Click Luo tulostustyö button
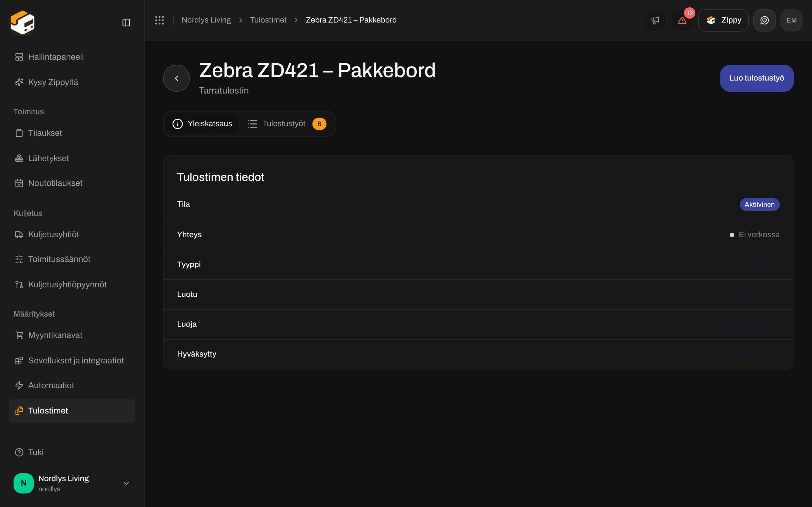Image resolution: width=812 pixels, height=507 pixels. tap(757, 78)
